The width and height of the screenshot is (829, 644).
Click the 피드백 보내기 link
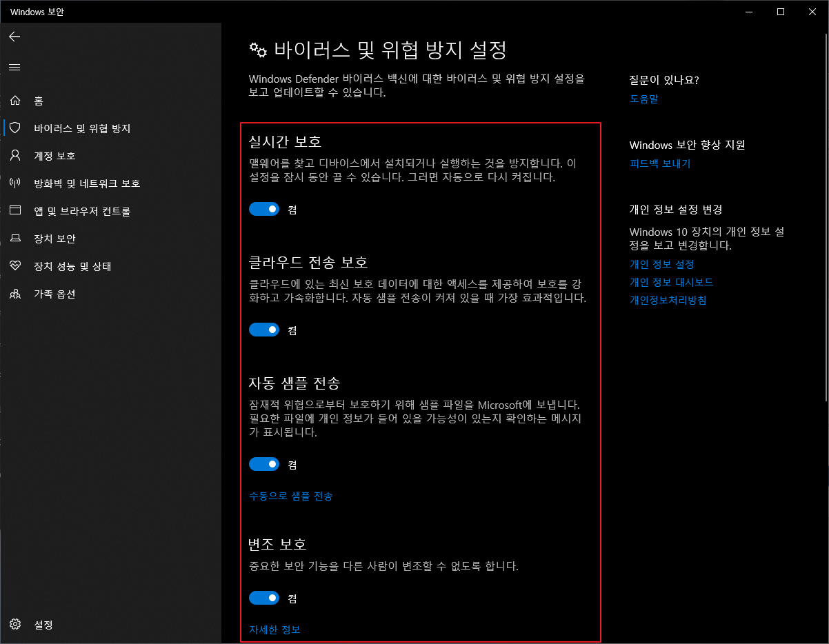(660, 163)
